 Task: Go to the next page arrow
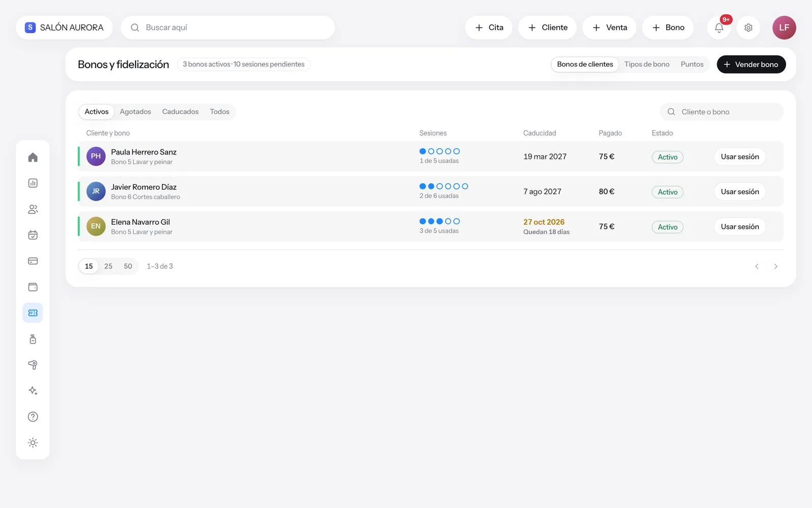pyautogui.click(x=775, y=266)
